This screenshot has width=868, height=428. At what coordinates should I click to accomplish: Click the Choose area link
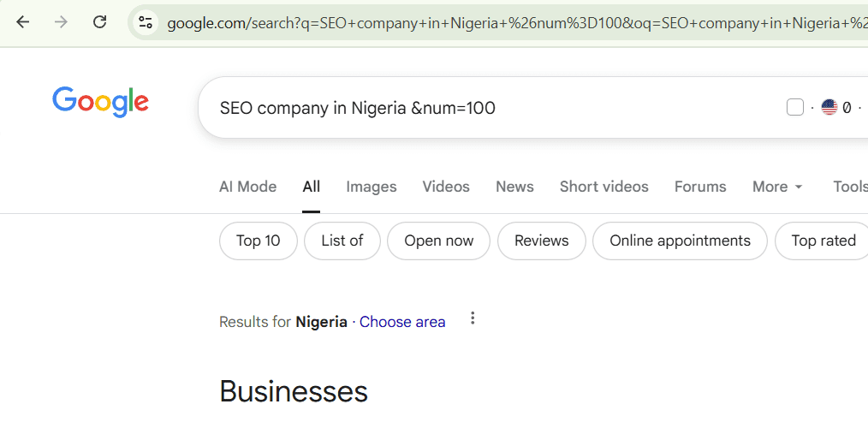point(402,322)
